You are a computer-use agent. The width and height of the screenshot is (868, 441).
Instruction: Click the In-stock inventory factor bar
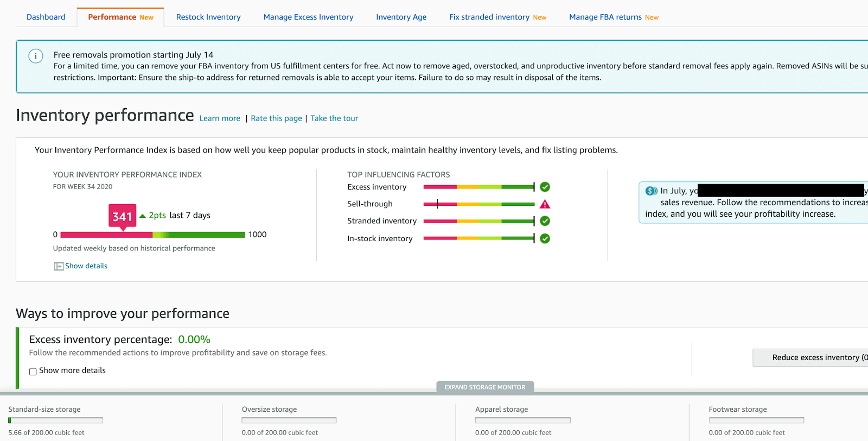coord(479,238)
